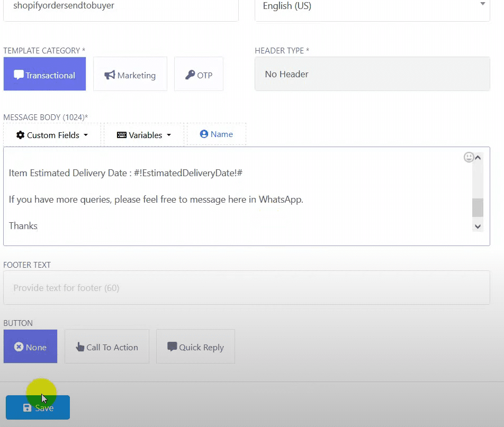The width and height of the screenshot is (504, 427).
Task: Expand the Variables dropdown
Action: pyautogui.click(x=144, y=135)
